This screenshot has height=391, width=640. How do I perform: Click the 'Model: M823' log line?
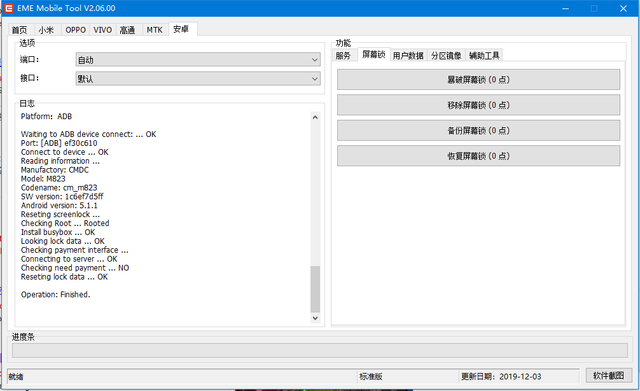43,179
